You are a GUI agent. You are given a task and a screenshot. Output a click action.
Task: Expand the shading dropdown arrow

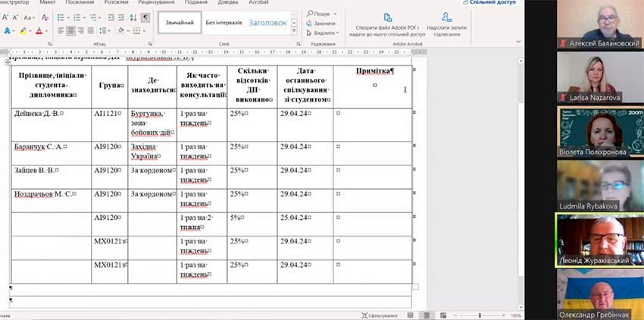(128, 31)
